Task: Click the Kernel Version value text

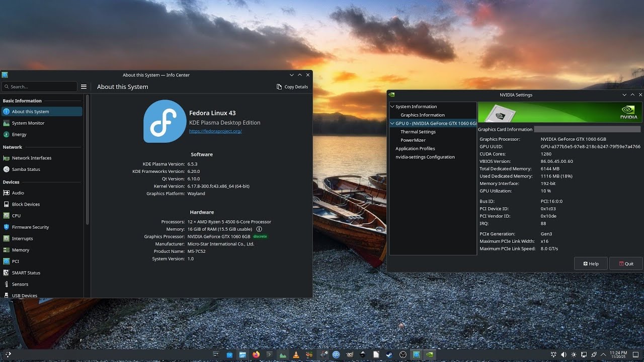Action: coord(218,186)
